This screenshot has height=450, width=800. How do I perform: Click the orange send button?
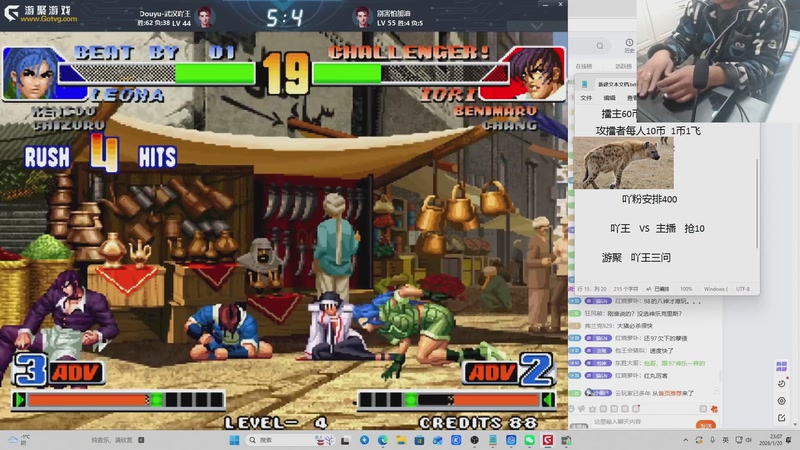pos(706,425)
